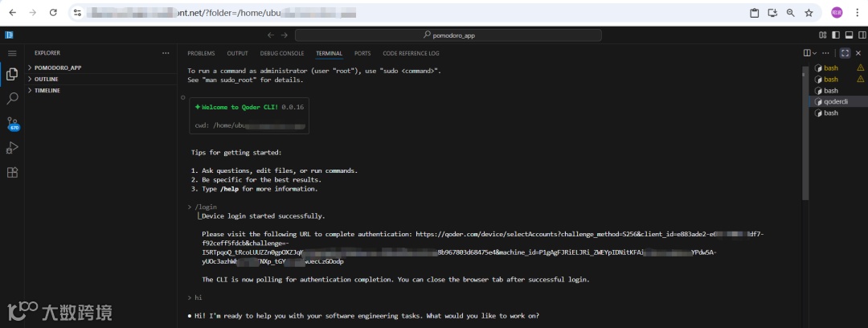The width and height of the screenshot is (868, 328).
Task: Select the bash terminal directly above qodercli
Action: [x=838, y=90]
